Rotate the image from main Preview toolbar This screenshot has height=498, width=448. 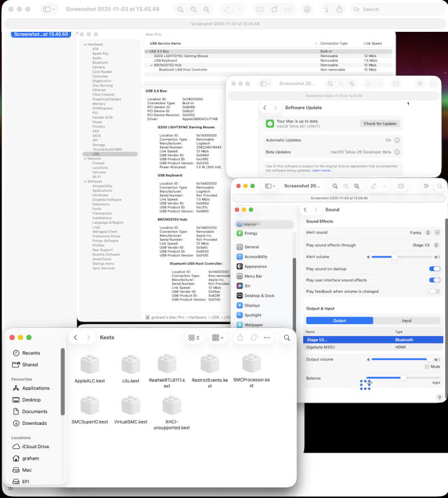[274, 9]
